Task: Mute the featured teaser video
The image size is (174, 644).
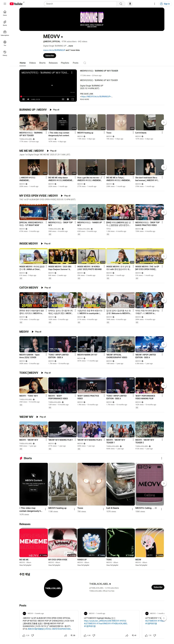Action: point(28,99)
